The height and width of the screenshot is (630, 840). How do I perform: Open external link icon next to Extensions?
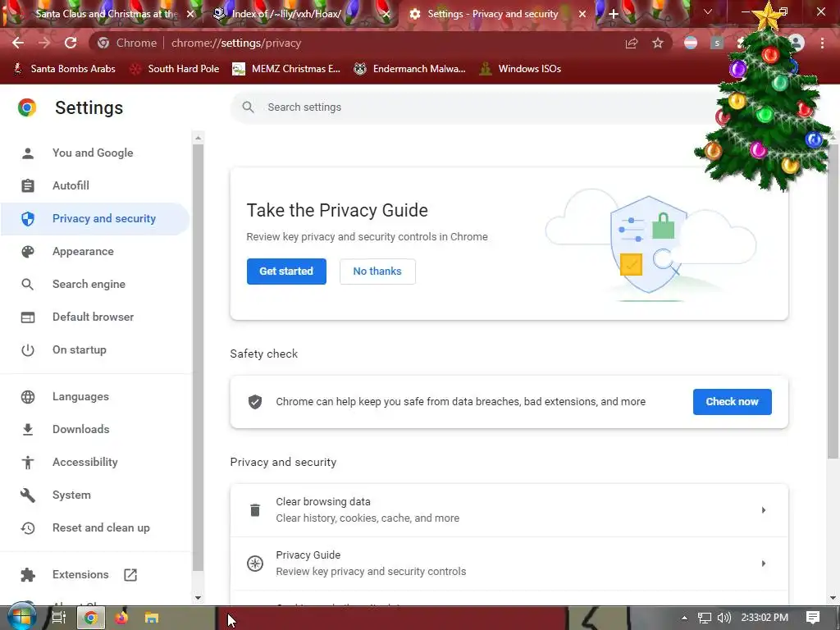click(130, 575)
